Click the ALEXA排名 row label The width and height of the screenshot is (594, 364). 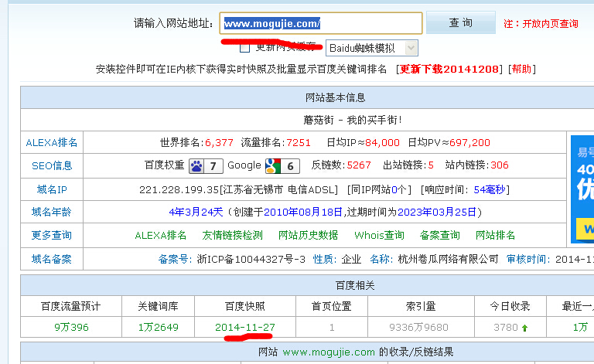coord(52,143)
